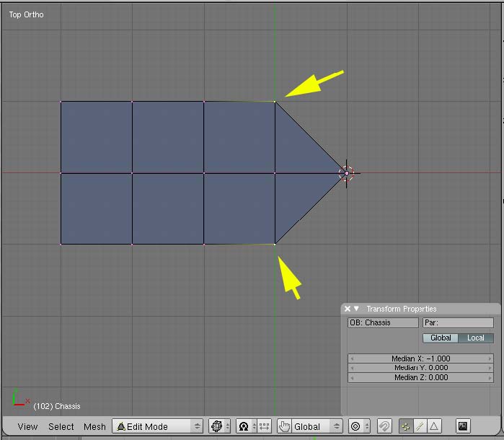The image size is (504, 440).
Task: Select the Global coordinates button
Action: click(441, 338)
